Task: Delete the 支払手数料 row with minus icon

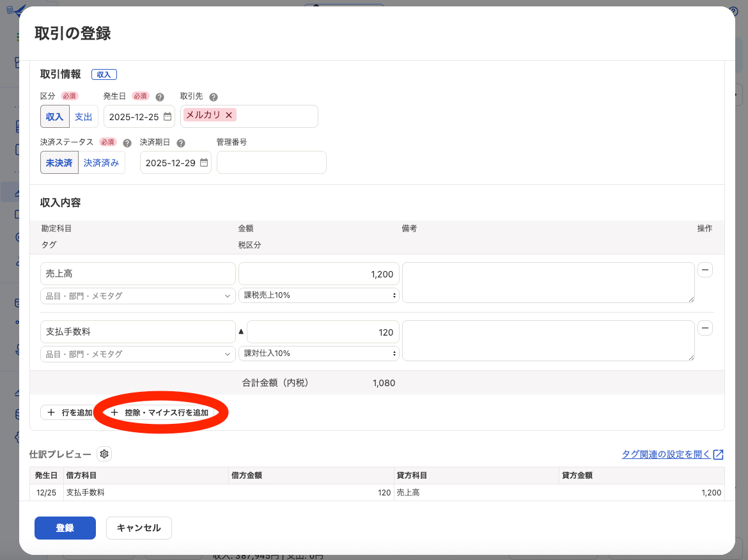Action: click(x=705, y=328)
